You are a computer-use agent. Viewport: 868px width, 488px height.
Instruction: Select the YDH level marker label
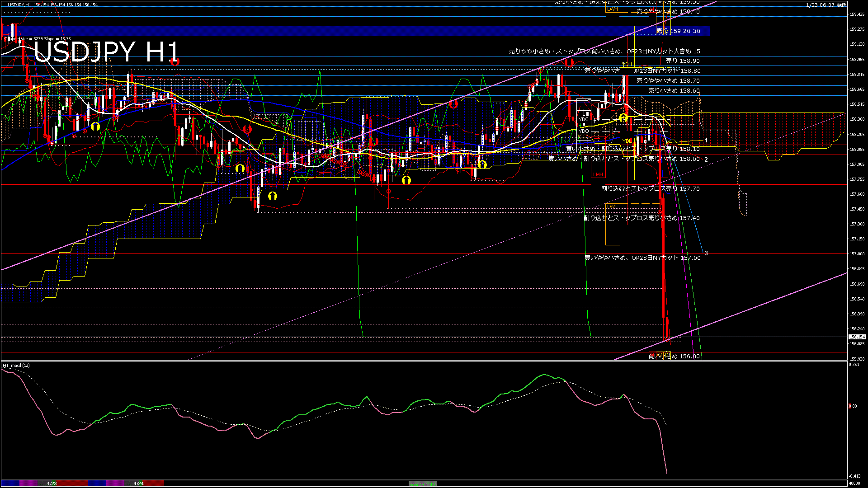tap(627, 64)
